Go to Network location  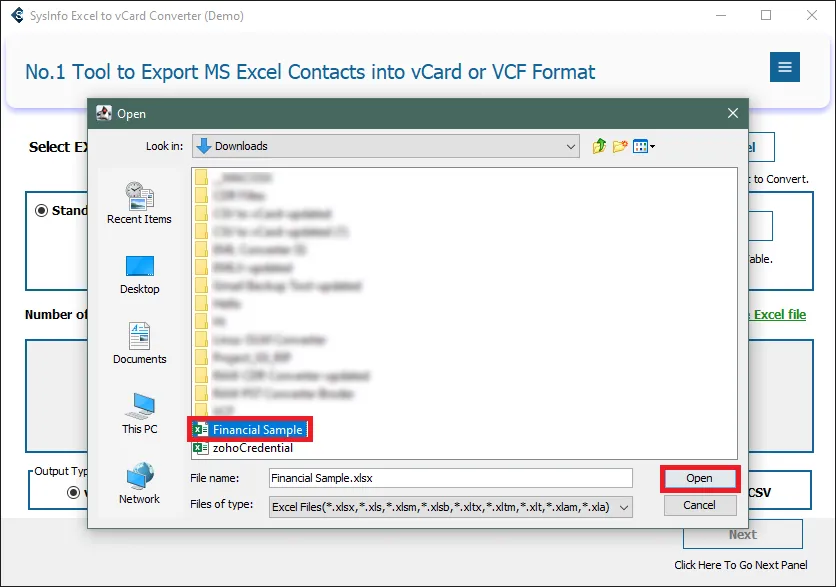[139, 484]
